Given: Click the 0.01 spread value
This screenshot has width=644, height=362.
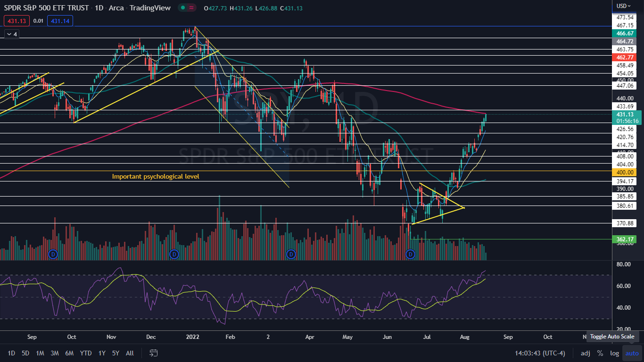Looking at the screenshot, I should pos(39,21).
